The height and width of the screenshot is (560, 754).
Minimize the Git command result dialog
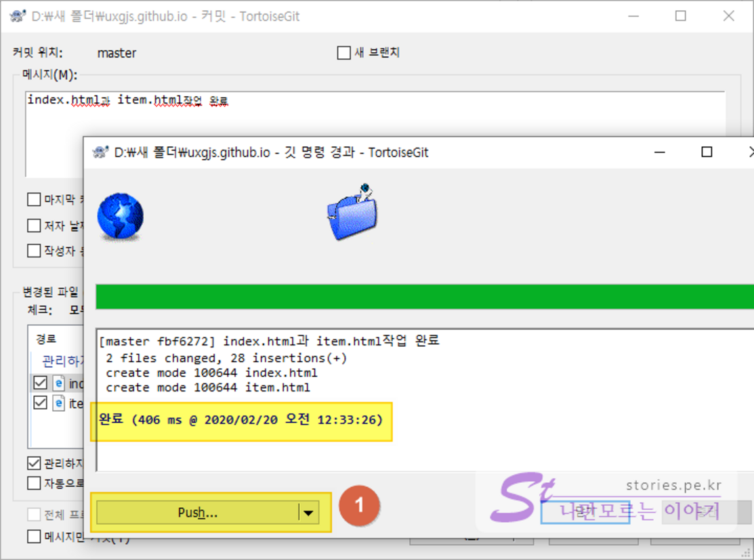[x=660, y=152]
